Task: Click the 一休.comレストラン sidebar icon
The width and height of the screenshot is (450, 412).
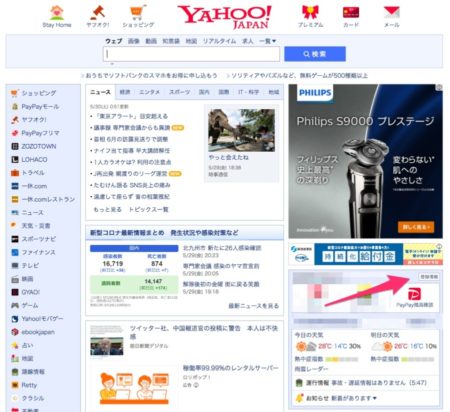Action: [15, 199]
